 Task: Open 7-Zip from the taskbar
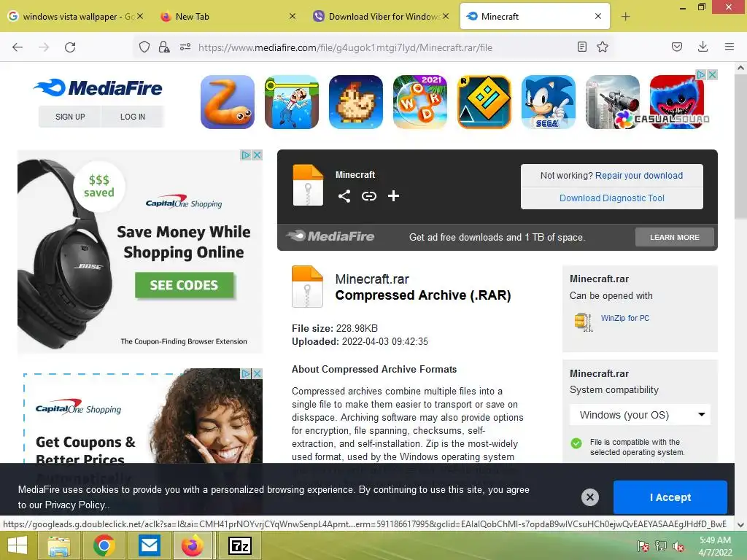(x=240, y=545)
